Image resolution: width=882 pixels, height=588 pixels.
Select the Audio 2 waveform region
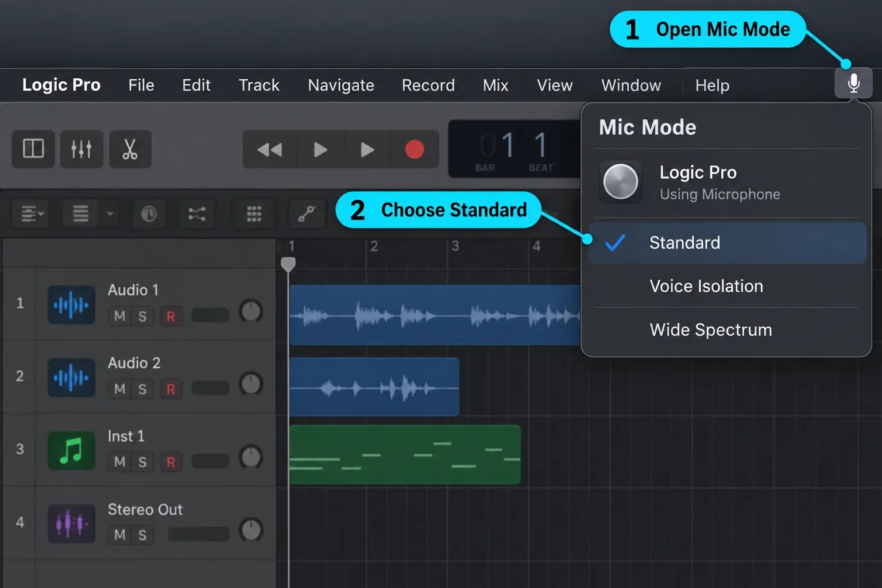[374, 386]
